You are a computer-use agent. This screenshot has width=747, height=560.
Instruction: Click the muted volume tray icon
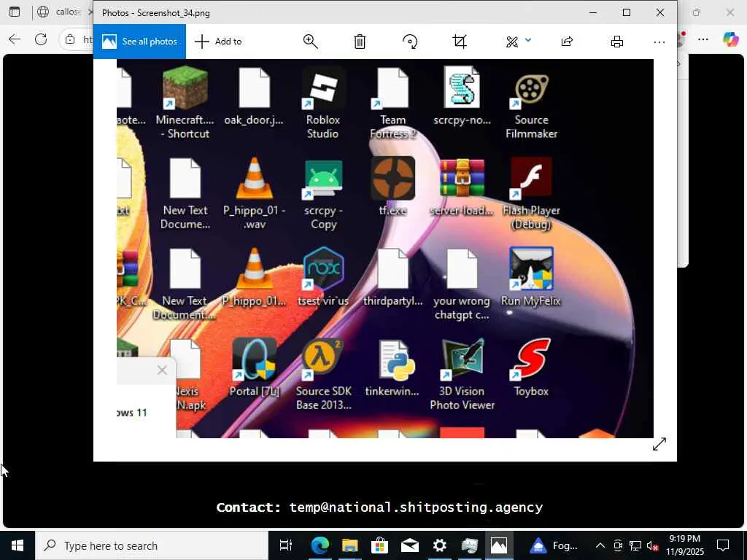pyautogui.click(x=652, y=545)
